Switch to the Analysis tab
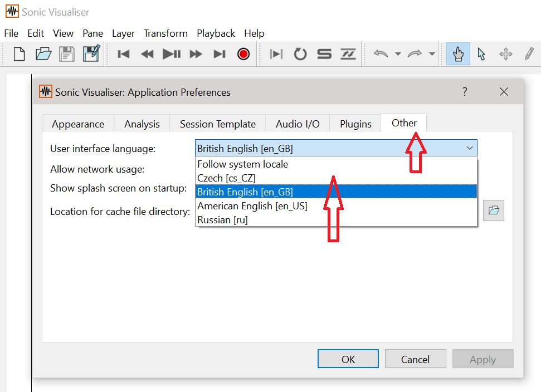 point(142,124)
